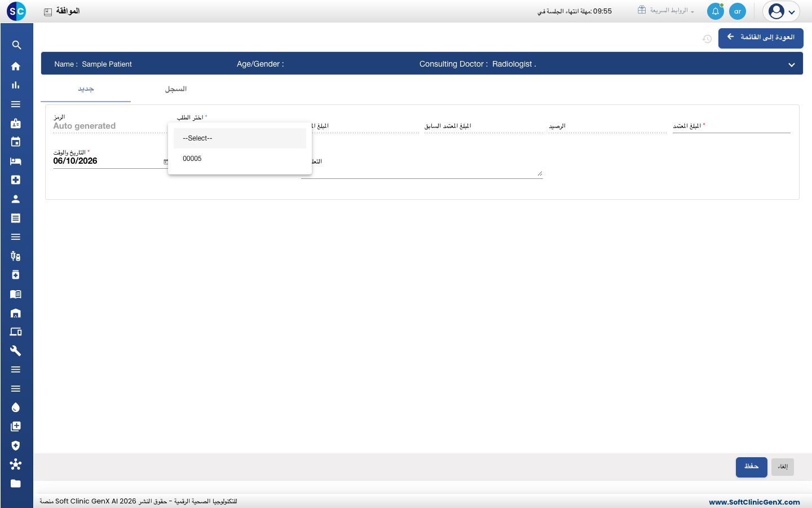Click the حفظ save button
The height and width of the screenshot is (508, 812).
(751, 467)
